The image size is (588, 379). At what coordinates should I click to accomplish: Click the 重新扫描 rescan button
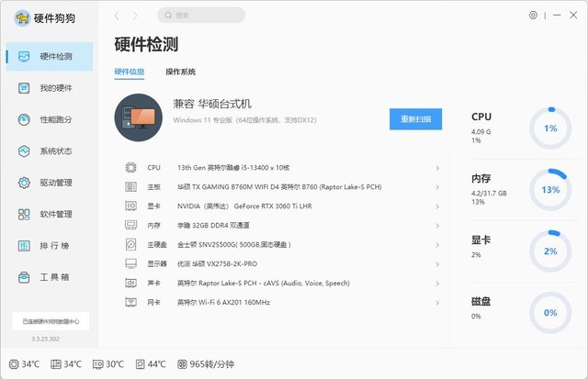click(415, 119)
